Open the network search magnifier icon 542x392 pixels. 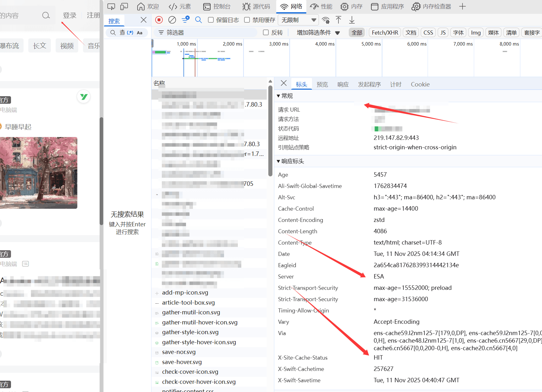point(198,20)
